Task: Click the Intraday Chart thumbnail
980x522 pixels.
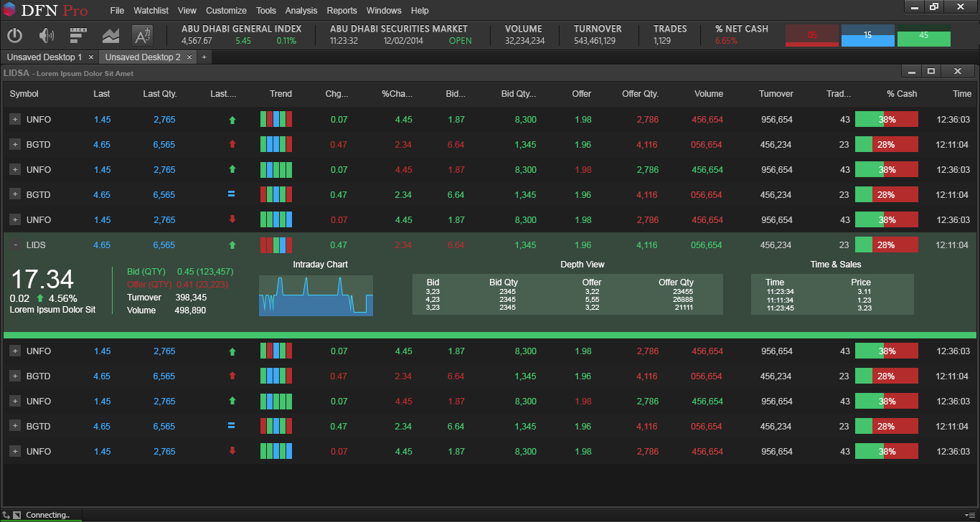Action: tap(316, 295)
